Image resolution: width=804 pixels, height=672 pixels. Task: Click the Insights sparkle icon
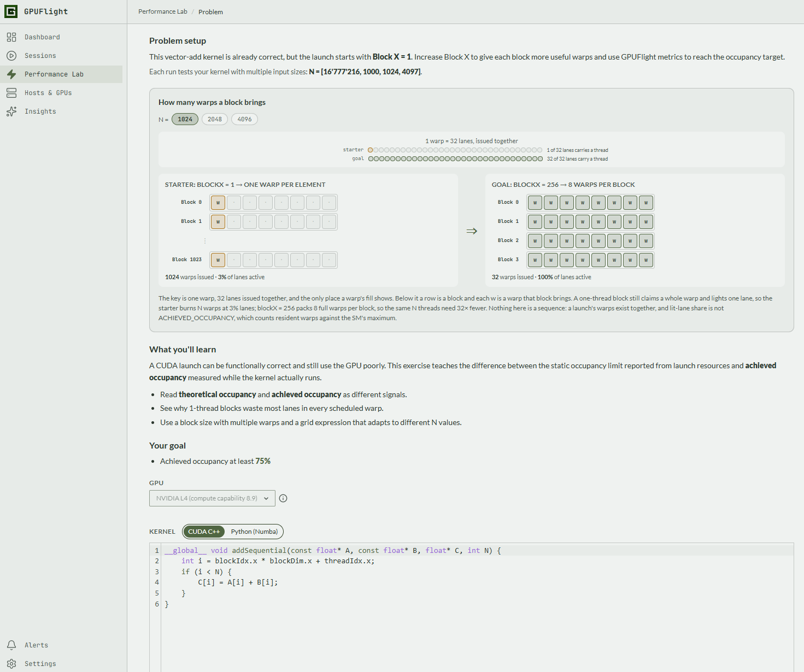[x=11, y=111]
